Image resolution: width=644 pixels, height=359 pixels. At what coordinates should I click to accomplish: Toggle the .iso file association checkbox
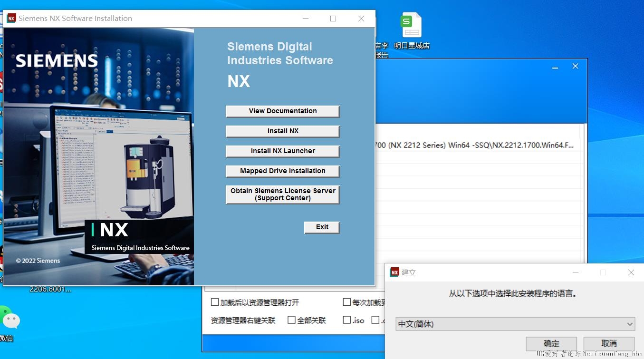pos(347,320)
